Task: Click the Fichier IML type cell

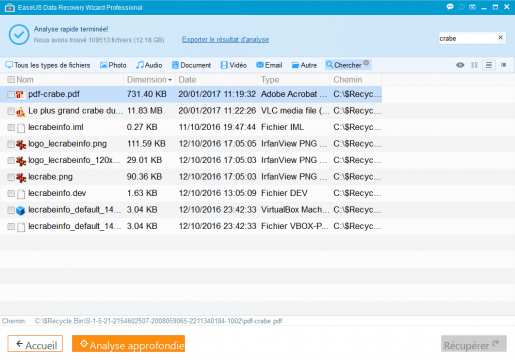Action: 282,127
